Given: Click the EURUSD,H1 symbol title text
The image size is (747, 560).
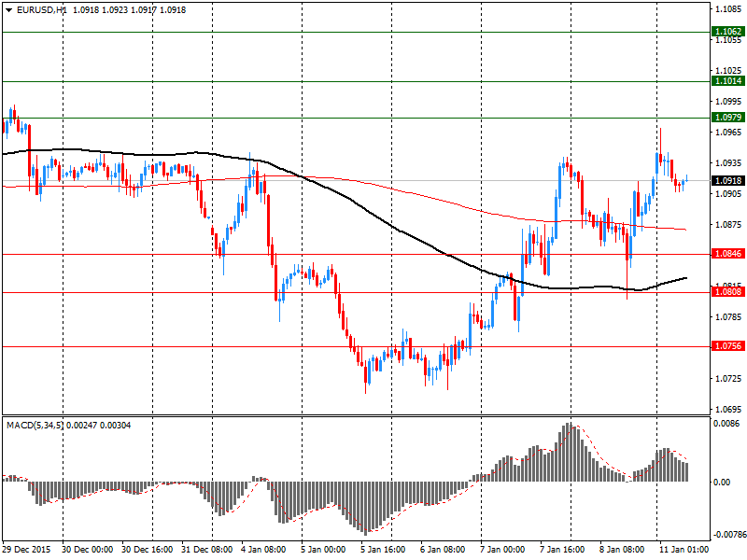Looking at the screenshot, I should pos(41,10).
